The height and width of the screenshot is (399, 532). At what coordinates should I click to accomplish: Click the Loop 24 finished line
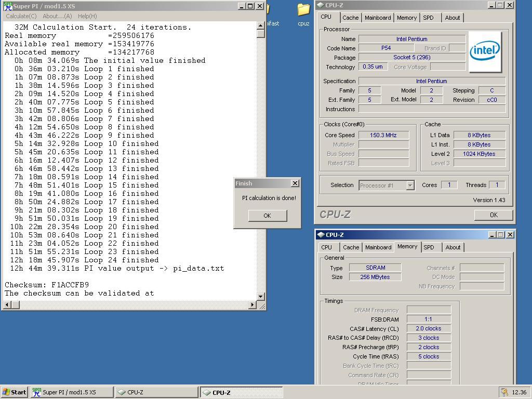tap(84, 260)
